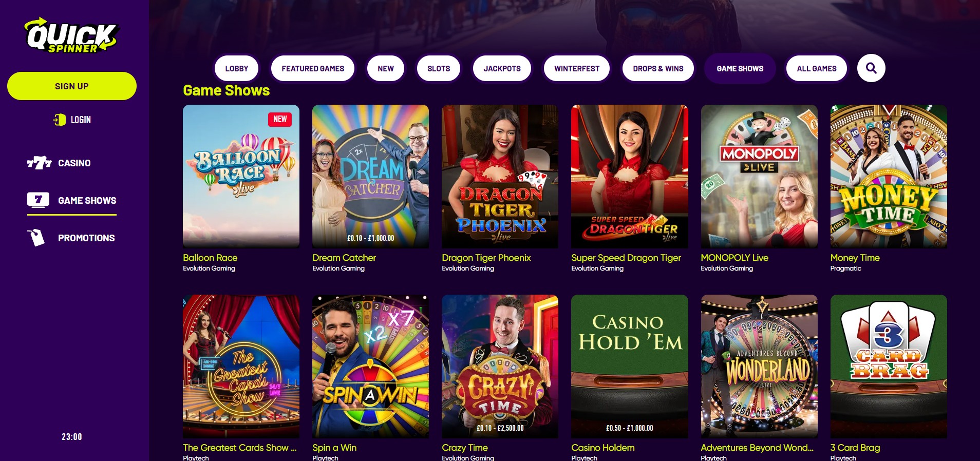The height and width of the screenshot is (461, 980).
Task: Click the Casino 777 icon
Action: (x=39, y=163)
